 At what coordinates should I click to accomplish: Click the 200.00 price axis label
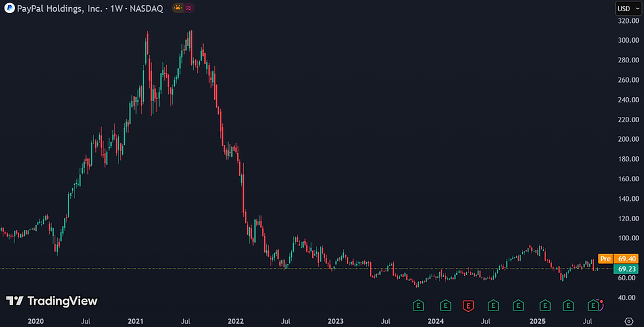pyautogui.click(x=628, y=139)
